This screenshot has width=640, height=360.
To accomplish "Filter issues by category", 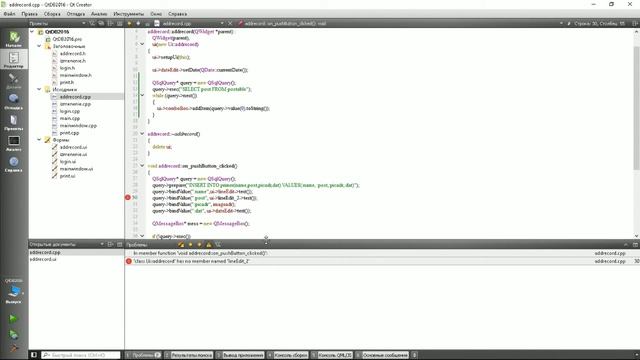I will [x=218, y=244].
